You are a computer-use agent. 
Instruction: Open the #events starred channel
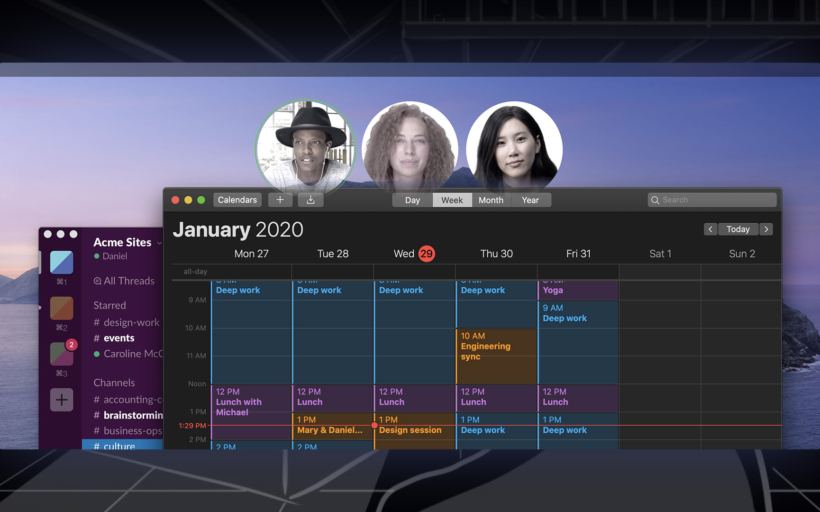click(x=119, y=338)
